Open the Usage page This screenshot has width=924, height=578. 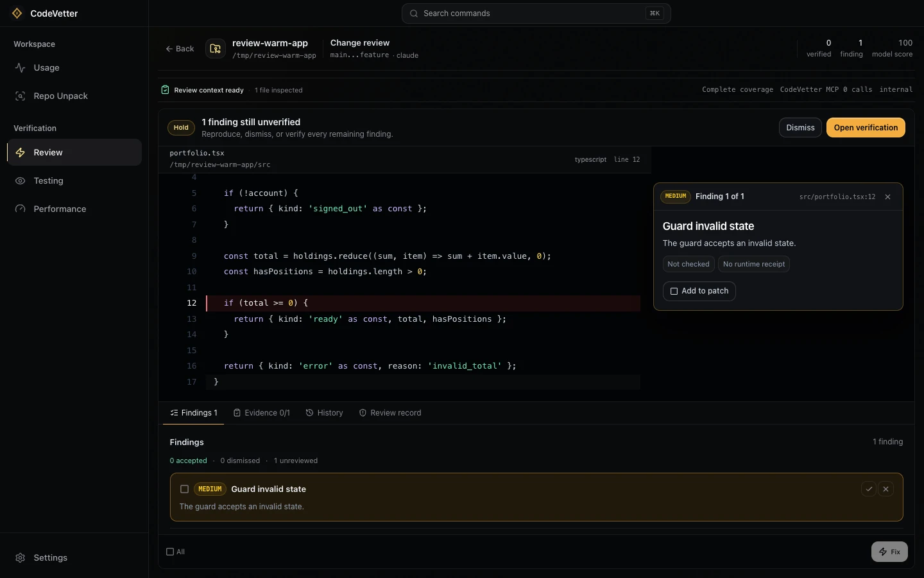74,67
